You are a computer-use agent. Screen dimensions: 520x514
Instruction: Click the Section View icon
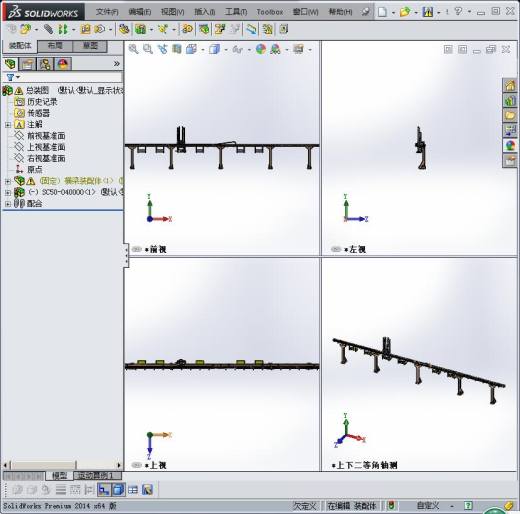point(177,49)
